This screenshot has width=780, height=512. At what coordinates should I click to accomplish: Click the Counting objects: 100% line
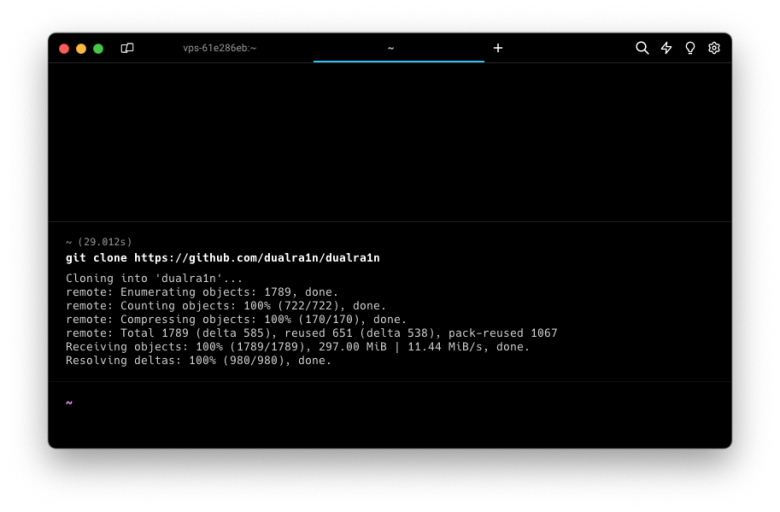(226, 306)
